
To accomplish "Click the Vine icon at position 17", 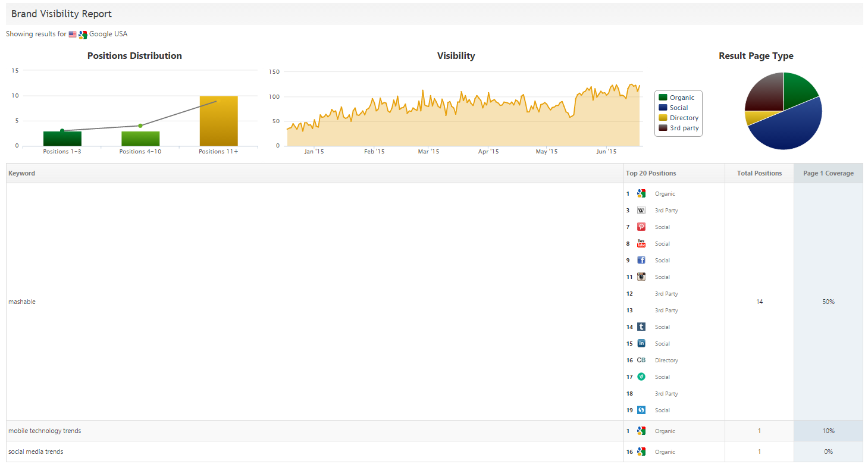I will point(641,377).
